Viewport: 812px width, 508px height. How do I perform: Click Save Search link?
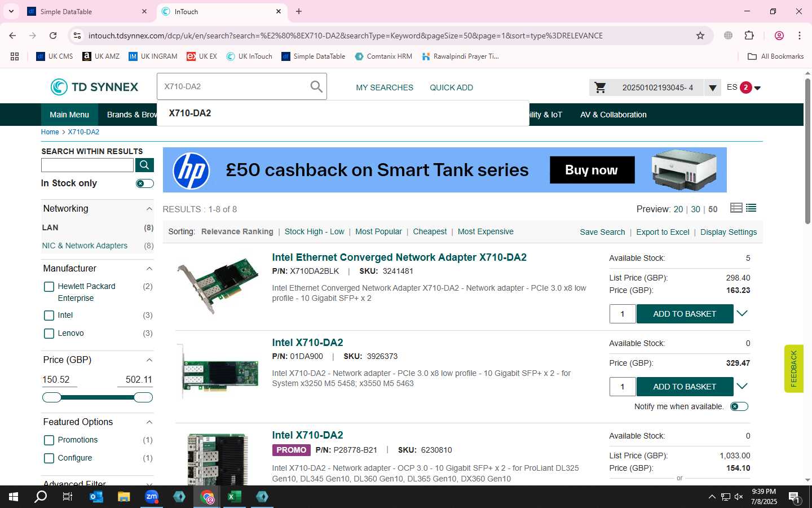[x=602, y=232]
